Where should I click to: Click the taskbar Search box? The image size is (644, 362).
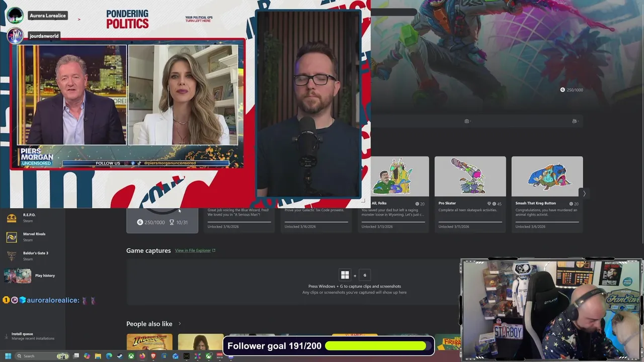[x=42, y=356]
